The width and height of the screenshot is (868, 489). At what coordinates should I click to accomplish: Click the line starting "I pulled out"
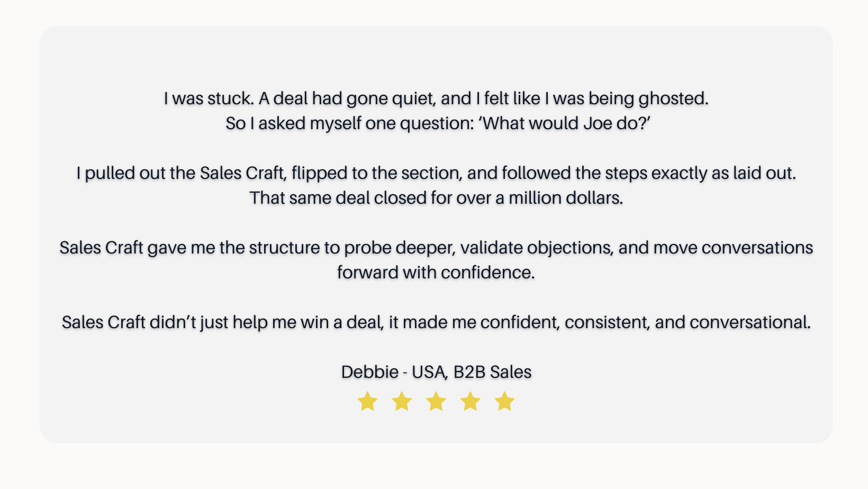pyautogui.click(x=436, y=173)
